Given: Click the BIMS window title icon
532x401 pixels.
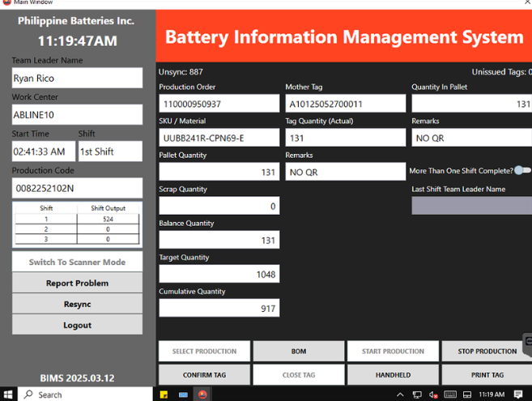Looking at the screenshot, I should tap(6, 2).
